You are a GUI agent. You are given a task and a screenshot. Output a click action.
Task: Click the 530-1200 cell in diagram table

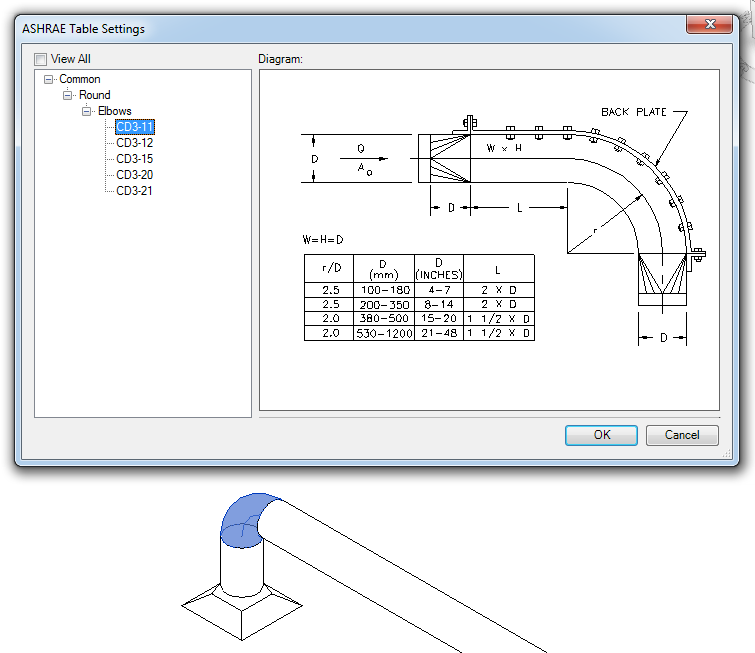tap(384, 333)
